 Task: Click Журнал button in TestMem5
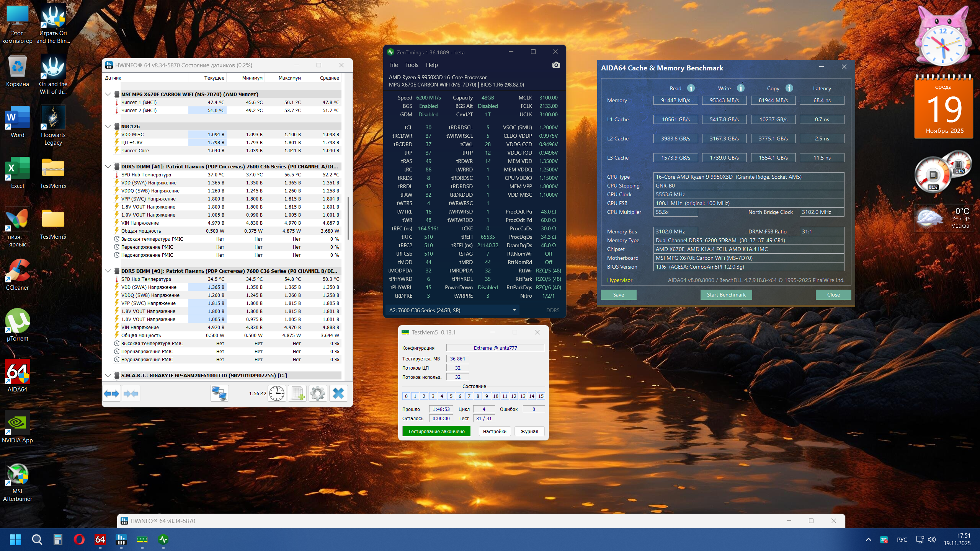[529, 431]
